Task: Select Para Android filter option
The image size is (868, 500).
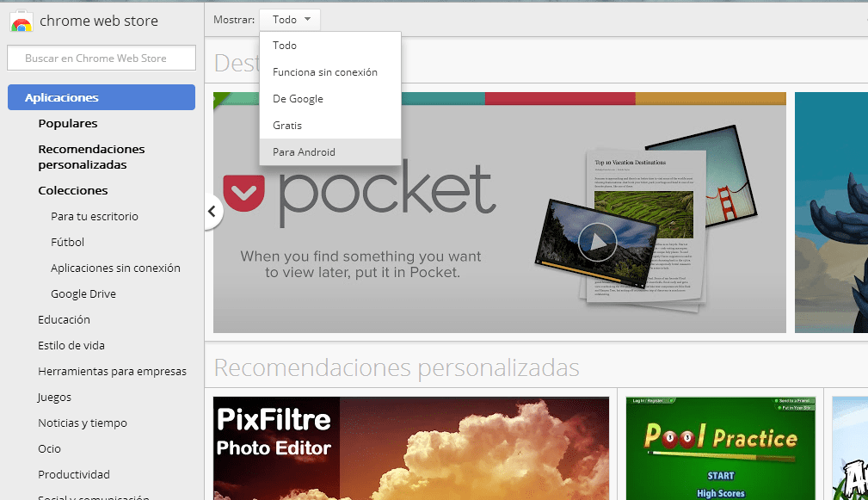Action: click(330, 151)
